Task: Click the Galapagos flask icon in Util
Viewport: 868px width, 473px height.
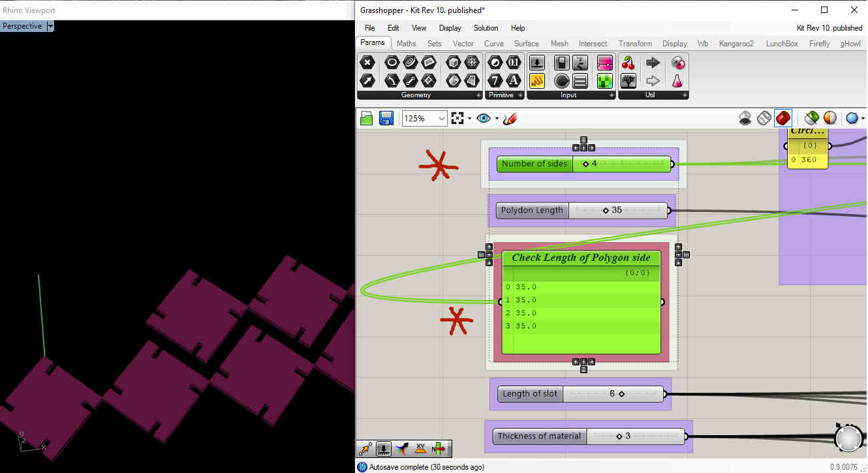Action: click(678, 80)
